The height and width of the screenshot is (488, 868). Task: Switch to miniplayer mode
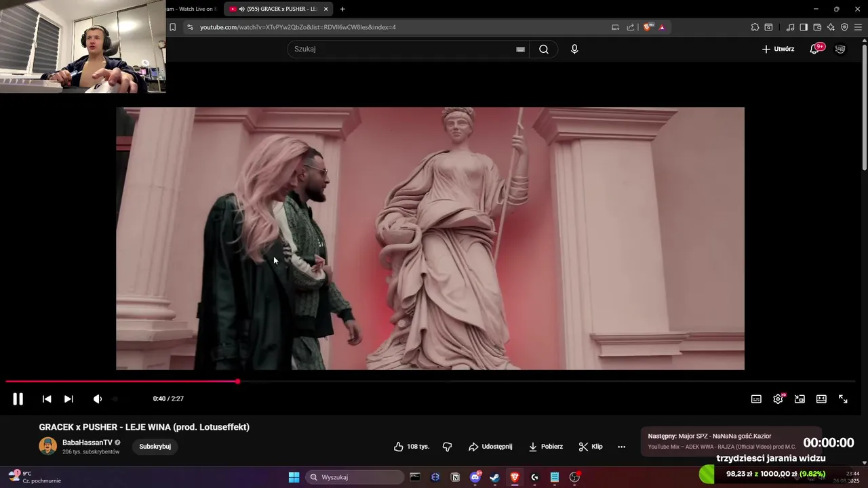(x=800, y=399)
